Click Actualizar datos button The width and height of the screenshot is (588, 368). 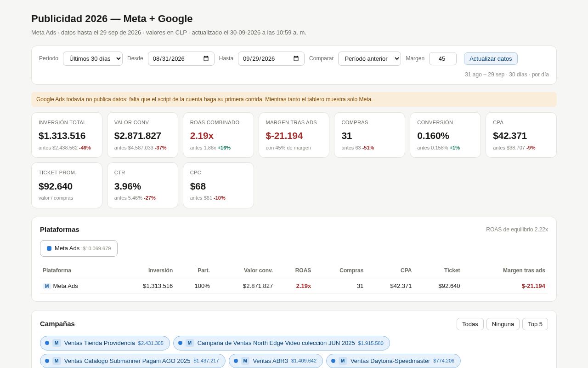point(491,58)
